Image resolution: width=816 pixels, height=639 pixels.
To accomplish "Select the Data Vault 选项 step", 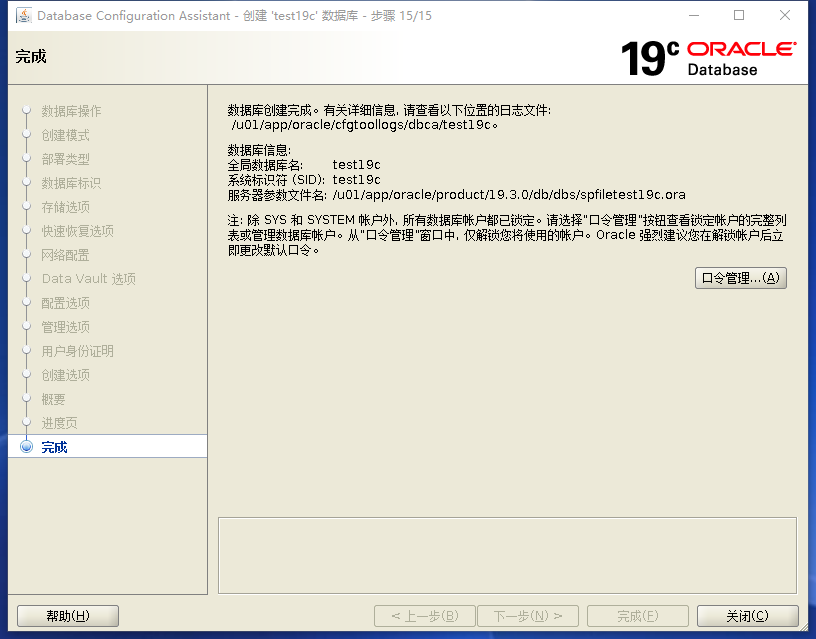I will click(89, 279).
